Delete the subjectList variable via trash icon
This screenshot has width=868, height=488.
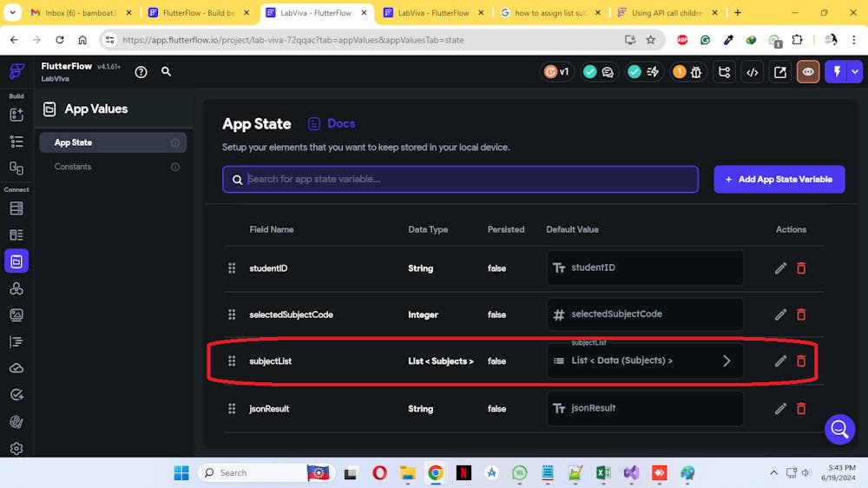(801, 361)
